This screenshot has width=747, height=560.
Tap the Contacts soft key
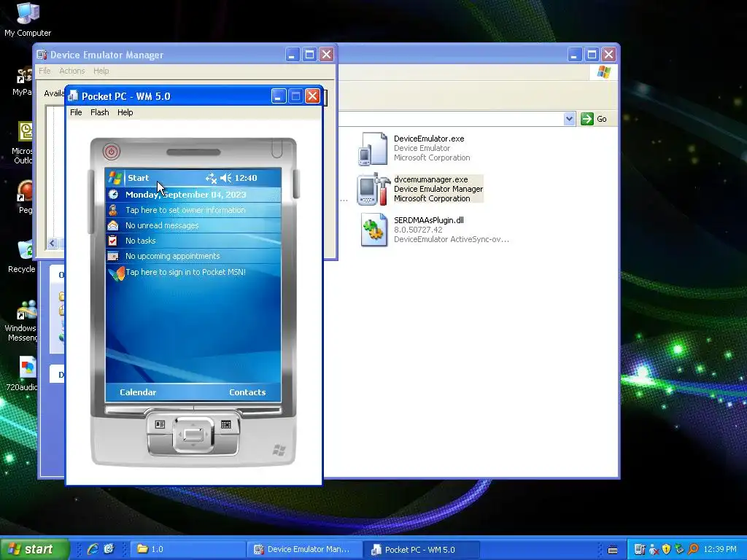247,392
